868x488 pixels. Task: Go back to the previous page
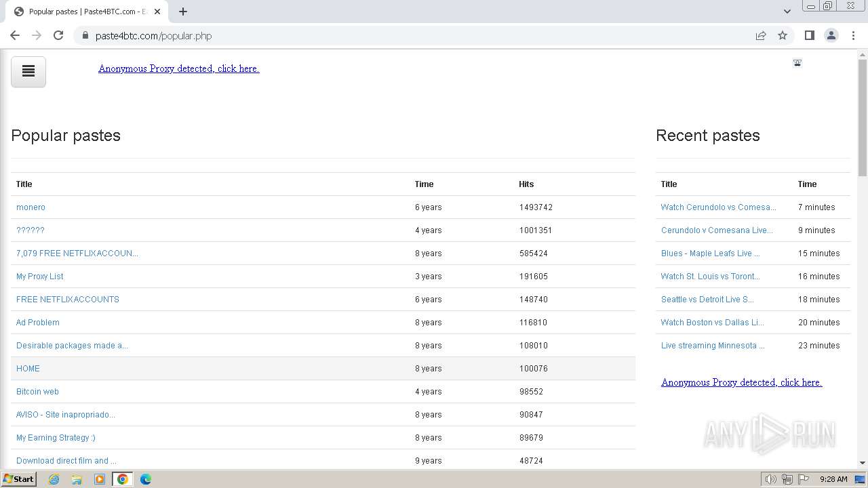point(15,35)
